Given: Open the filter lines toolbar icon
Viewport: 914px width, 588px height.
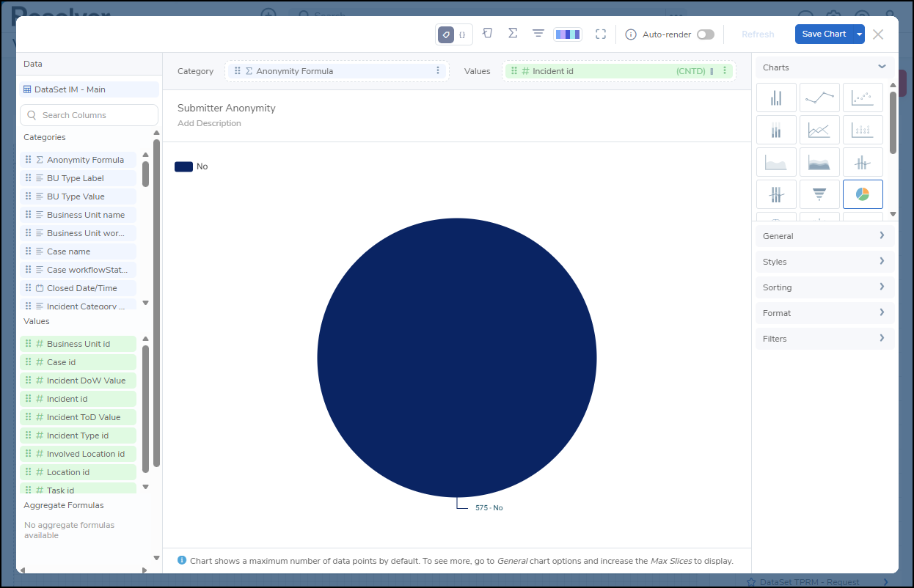Looking at the screenshot, I should [538, 34].
